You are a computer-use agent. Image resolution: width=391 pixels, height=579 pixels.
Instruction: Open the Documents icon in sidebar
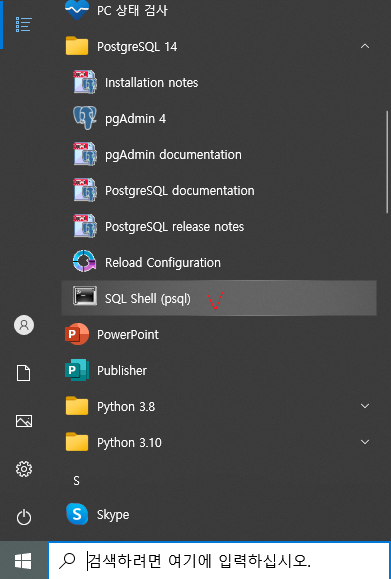[x=24, y=373]
